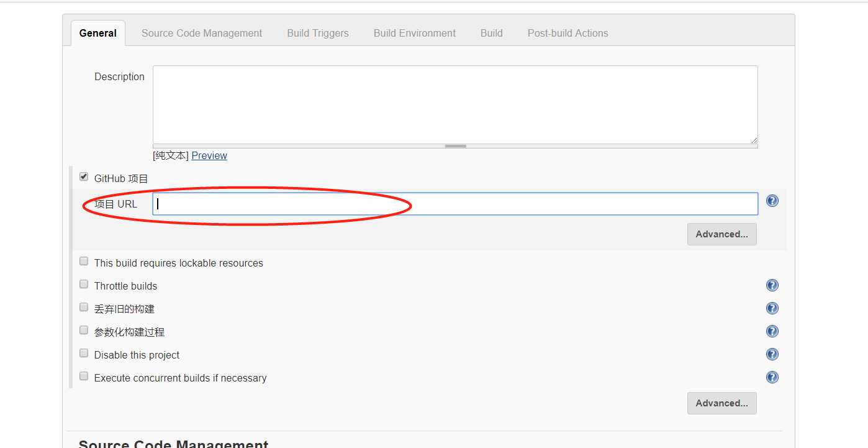
Task: Click the Description field label
Action: coord(119,76)
